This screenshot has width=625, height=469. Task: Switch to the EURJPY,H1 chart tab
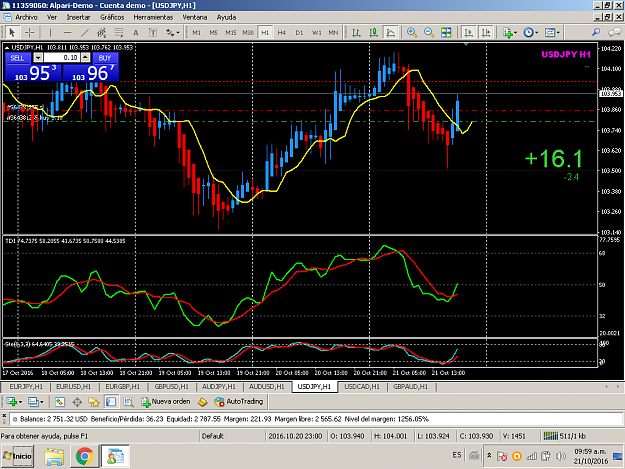pyautogui.click(x=26, y=387)
